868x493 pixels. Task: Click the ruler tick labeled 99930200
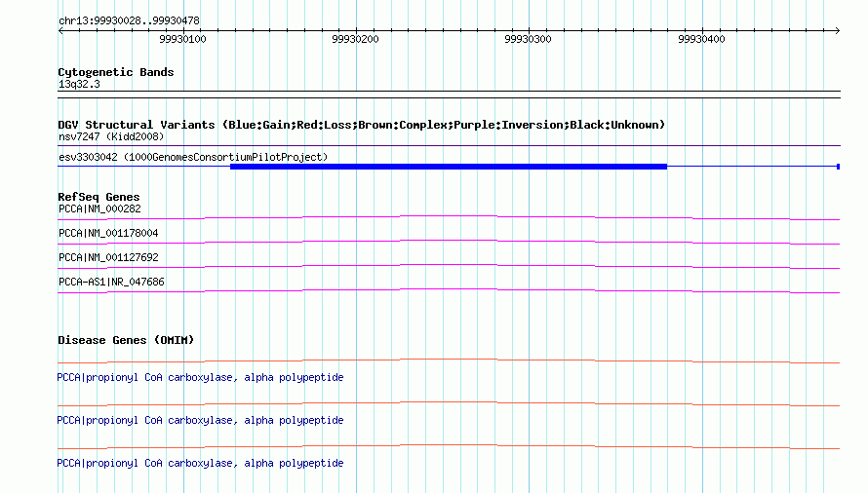click(355, 39)
